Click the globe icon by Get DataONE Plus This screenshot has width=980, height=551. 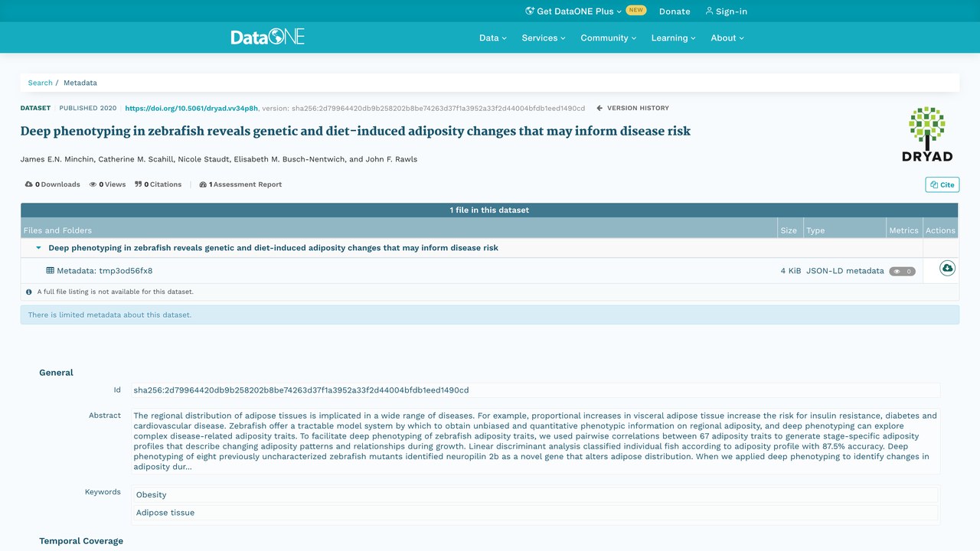530,11
